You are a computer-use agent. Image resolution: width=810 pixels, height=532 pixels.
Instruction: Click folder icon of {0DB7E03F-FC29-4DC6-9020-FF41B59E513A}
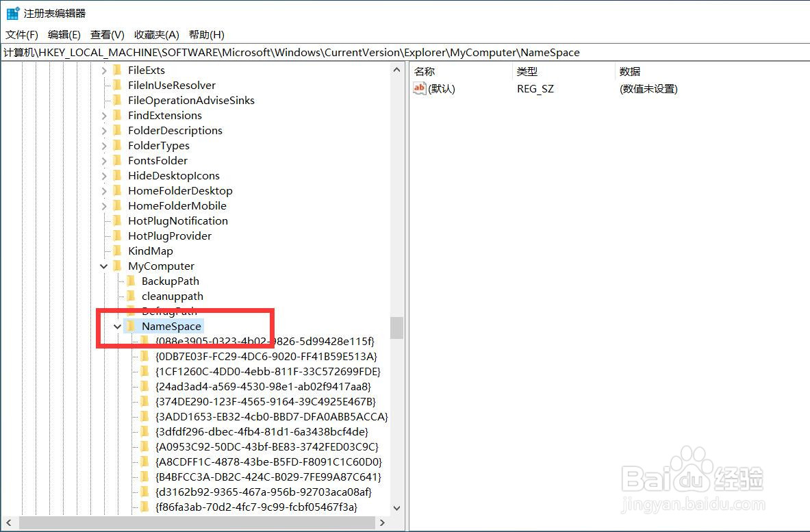click(x=145, y=356)
